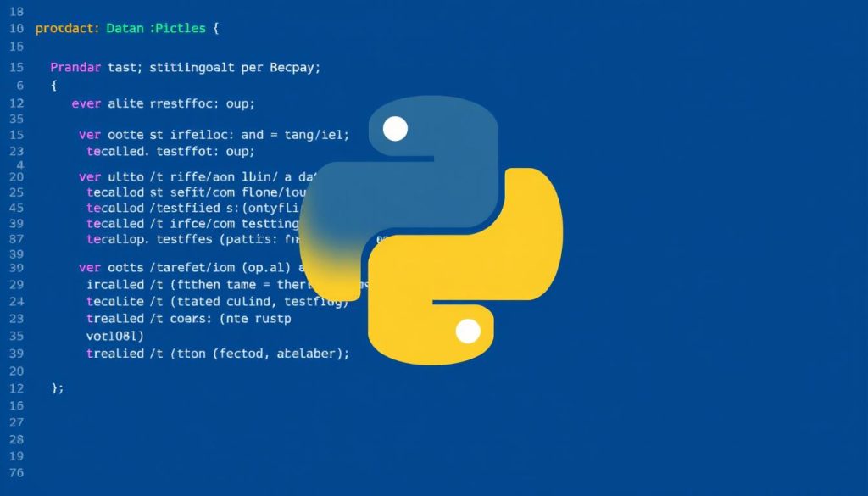Click the line 'votl08l)'
The width and height of the screenshot is (868, 496).
pos(115,336)
